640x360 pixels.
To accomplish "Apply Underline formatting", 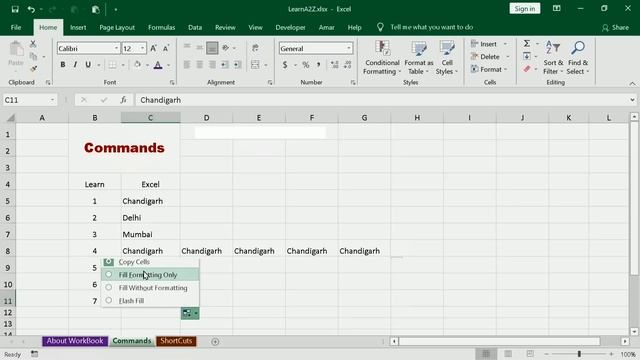I will click(x=88, y=64).
